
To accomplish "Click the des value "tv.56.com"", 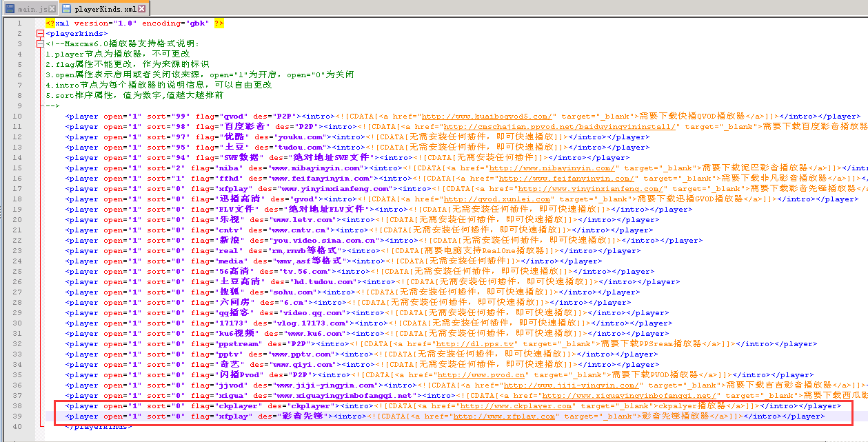I will tap(305, 272).
